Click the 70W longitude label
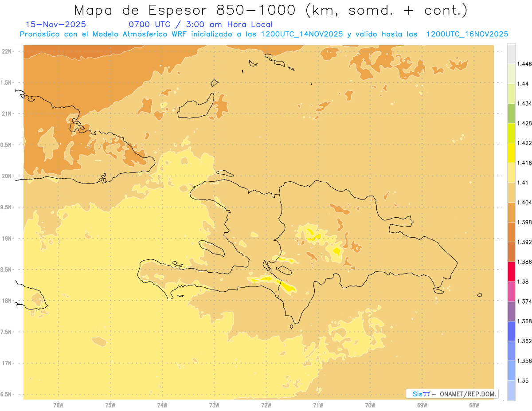Screen dimensions: 532x411 [x=370, y=405]
